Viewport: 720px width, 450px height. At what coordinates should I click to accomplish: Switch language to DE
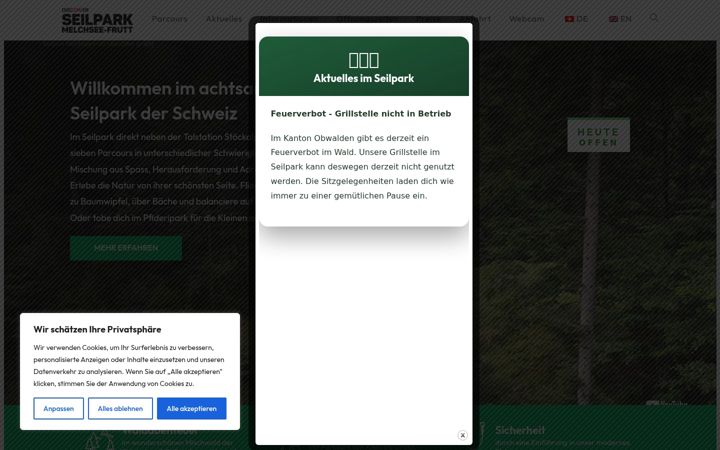[576, 19]
